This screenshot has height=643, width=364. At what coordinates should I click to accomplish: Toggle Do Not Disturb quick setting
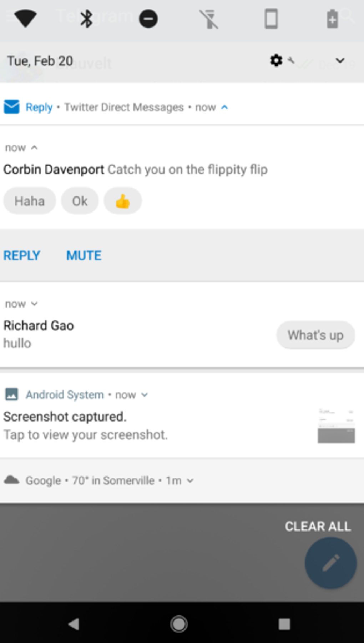[148, 19]
